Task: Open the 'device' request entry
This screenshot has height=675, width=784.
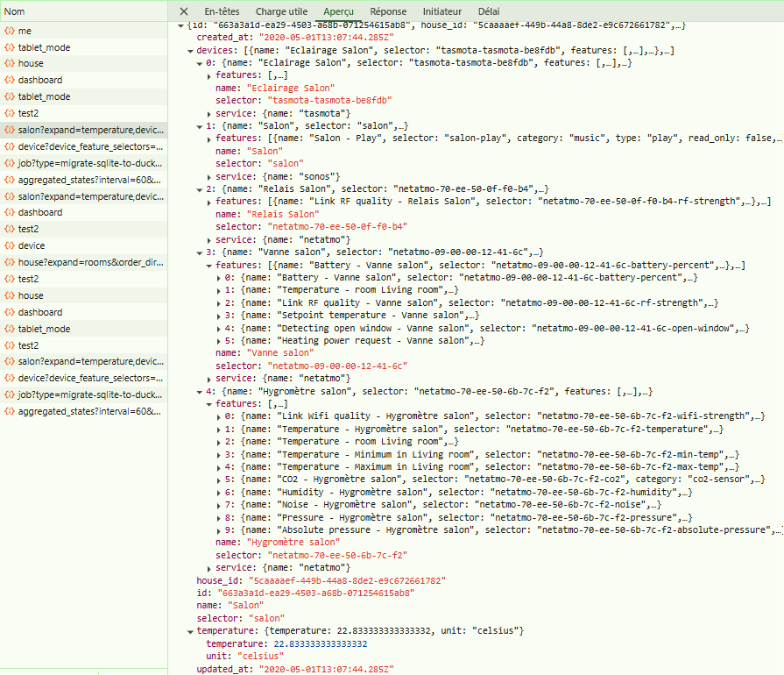Action: tap(32, 245)
